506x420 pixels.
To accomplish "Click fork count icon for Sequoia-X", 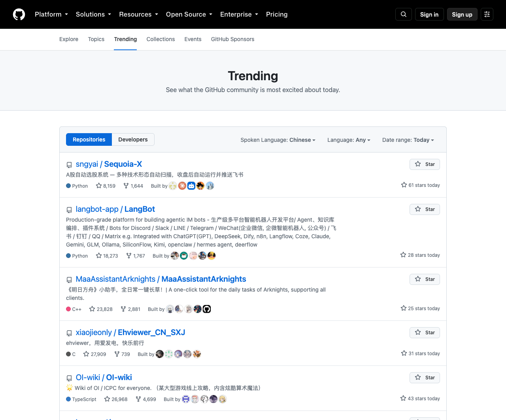I will tap(126, 185).
